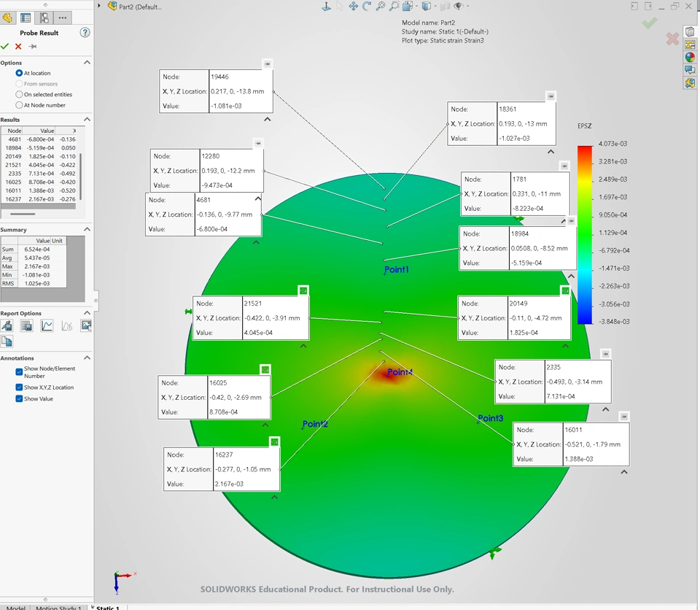Uncheck Show Value annotation
This screenshot has height=610, width=700.
click(x=19, y=398)
